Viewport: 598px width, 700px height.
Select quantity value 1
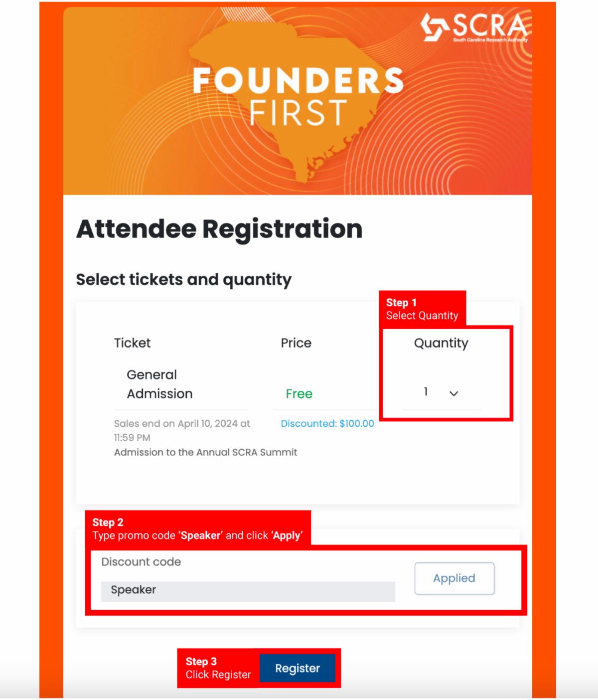(426, 392)
